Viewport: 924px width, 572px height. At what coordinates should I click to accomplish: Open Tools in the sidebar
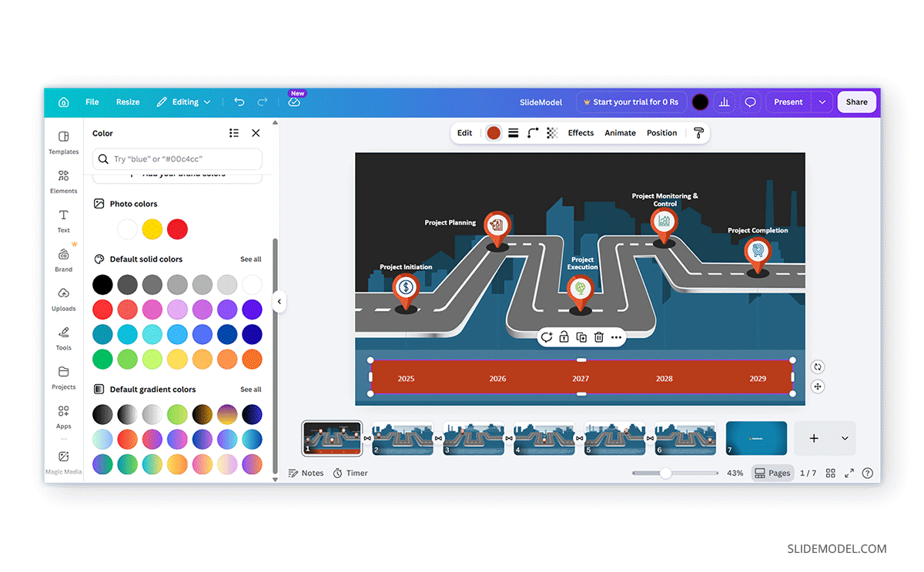tap(64, 339)
